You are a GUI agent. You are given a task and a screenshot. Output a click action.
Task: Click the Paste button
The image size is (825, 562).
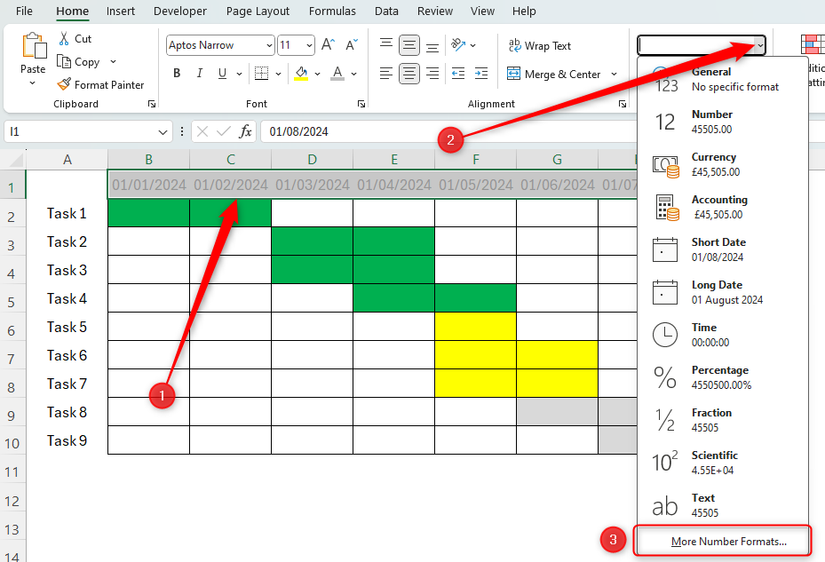pos(33,59)
